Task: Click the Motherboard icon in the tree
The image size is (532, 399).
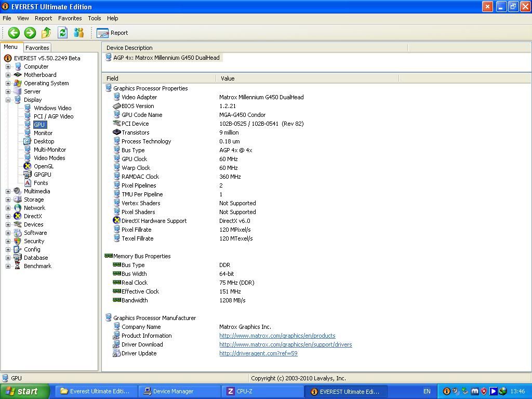Action: pos(18,75)
